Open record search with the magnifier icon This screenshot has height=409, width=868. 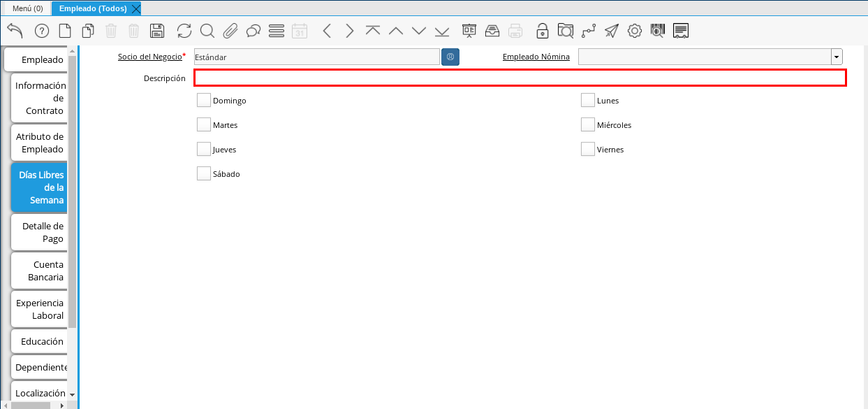tap(207, 31)
